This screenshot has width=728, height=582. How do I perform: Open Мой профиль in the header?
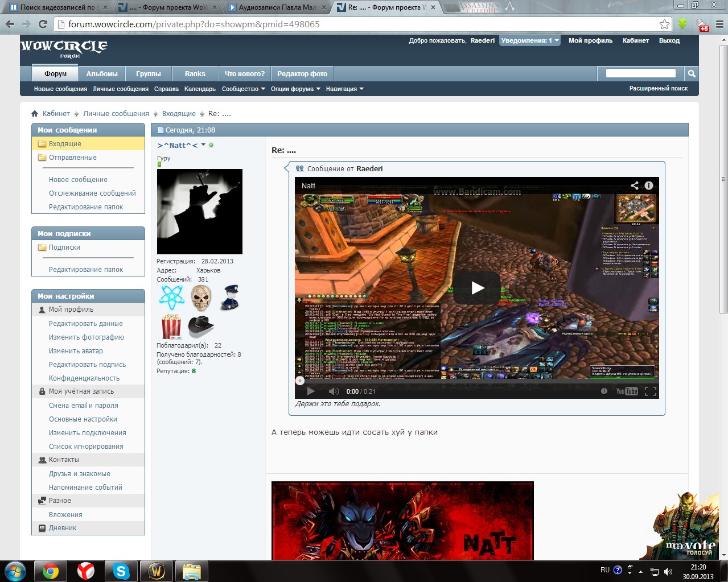coord(591,40)
